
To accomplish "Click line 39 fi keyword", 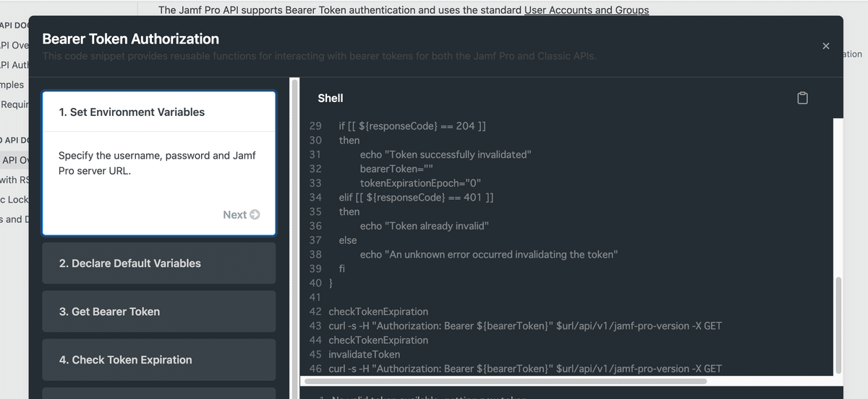I will pos(341,269).
